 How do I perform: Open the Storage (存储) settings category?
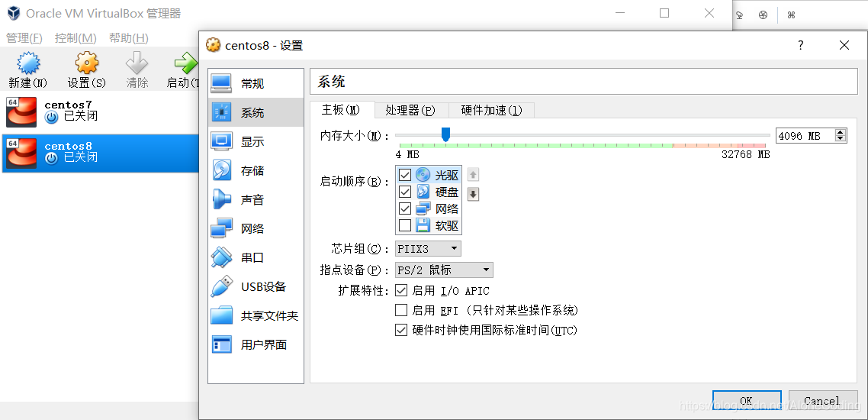[x=256, y=170]
